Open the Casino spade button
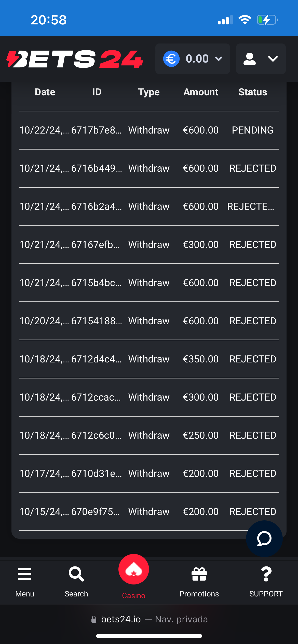The image size is (298, 644). tap(134, 569)
